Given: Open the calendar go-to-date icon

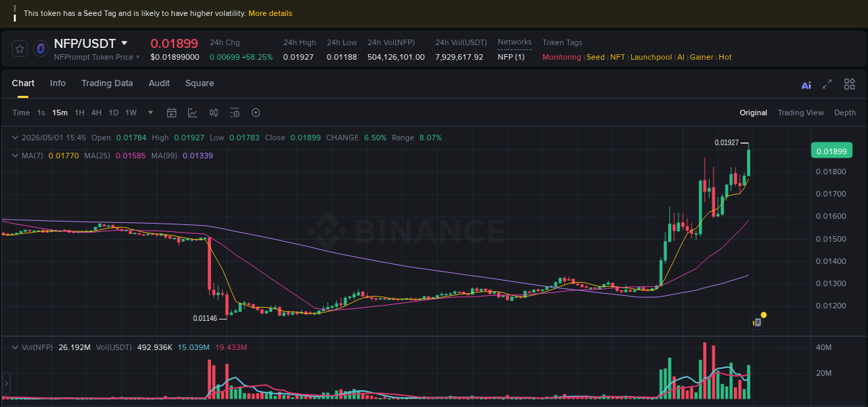Looking at the screenshot, I should coord(172,113).
